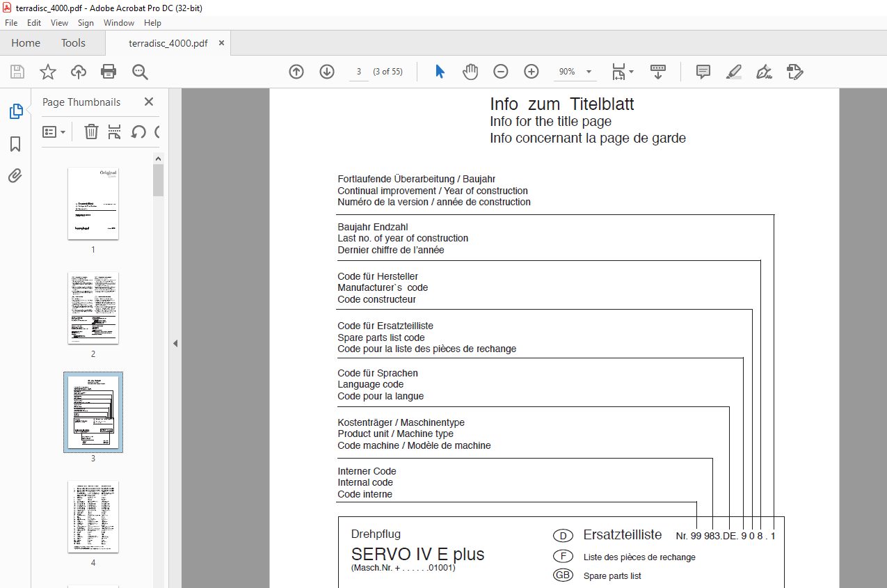Open the File menu
This screenshot has height=588, width=887.
[x=11, y=23]
